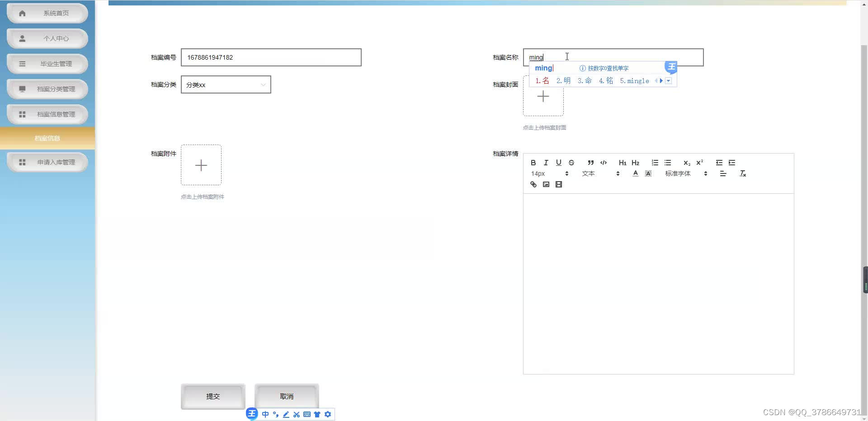The width and height of the screenshot is (868, 421).
Task: Open the text alignment options
Action: (x=723, y=173)
